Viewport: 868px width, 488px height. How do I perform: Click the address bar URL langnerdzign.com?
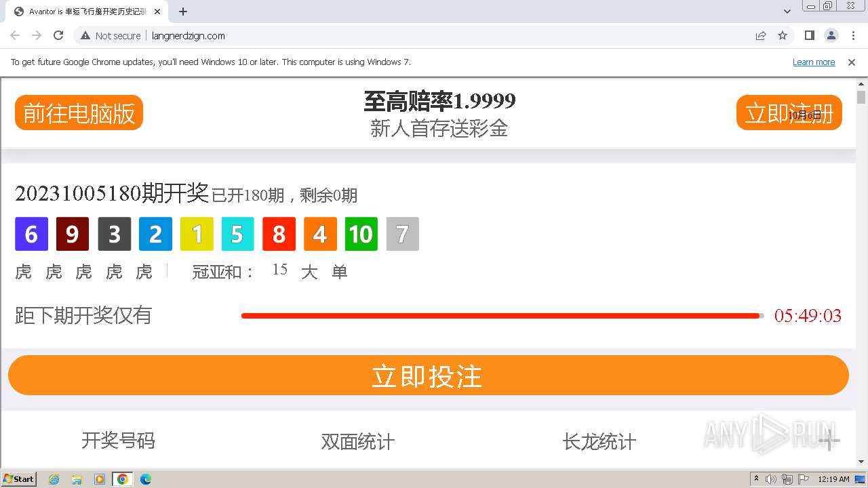coord(189,35)
